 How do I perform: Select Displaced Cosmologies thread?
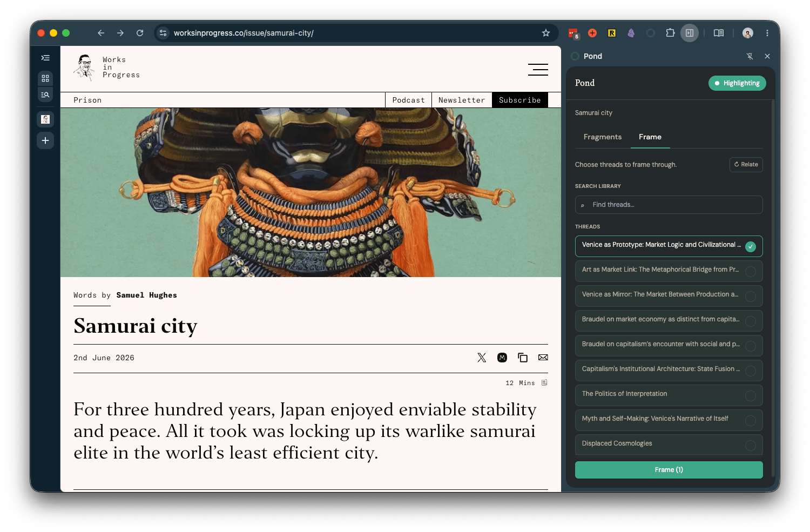point(669,445)
